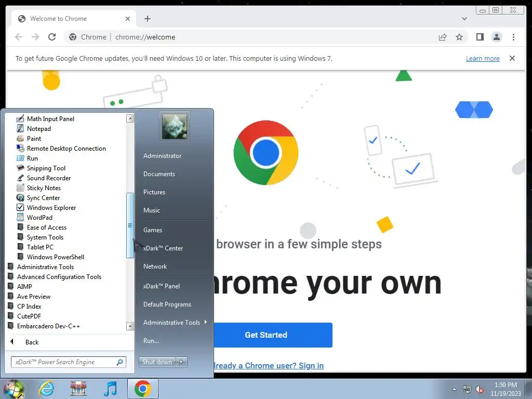Reload the Chrome page
The image size is (532, 399).
(52, 37)
